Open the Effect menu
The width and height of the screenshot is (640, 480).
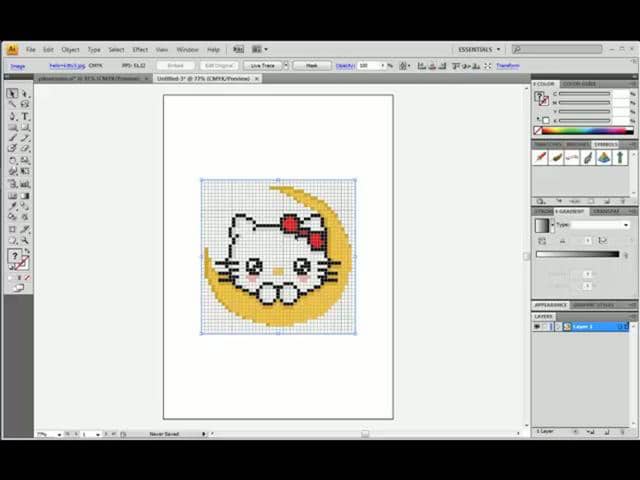pos(140,50)
